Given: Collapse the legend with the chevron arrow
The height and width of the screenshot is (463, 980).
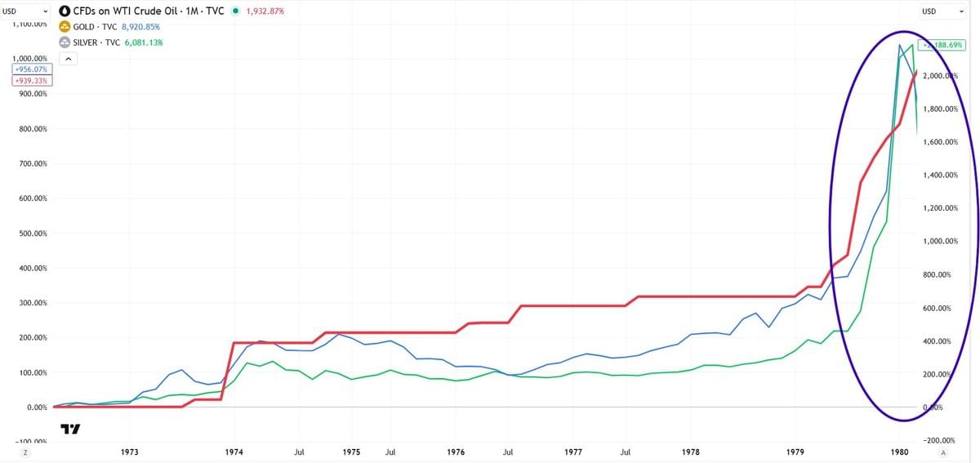Looking at the screenshot, I should tap(68, 59).
